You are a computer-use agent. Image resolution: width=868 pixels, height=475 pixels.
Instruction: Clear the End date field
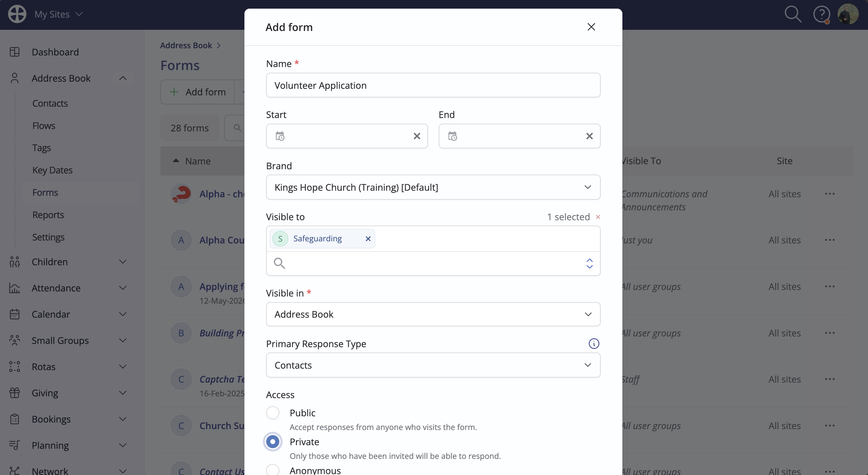pos(589,136)
